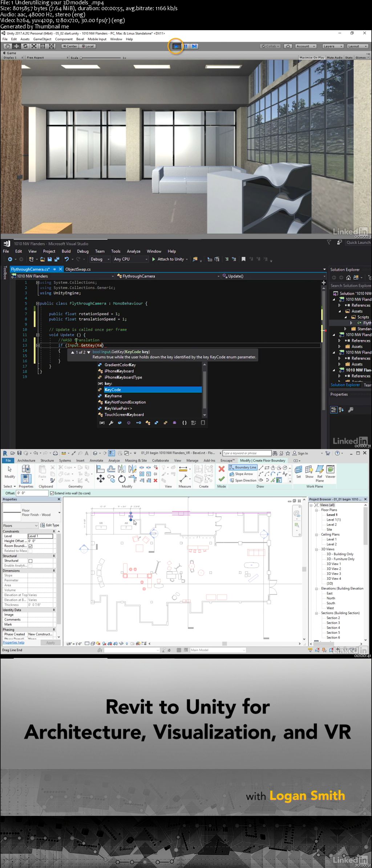The height and width of the screenshot is (868, 372).
Task: Open Level 2 floor plan in Project Browser
Action: point(331,524)
